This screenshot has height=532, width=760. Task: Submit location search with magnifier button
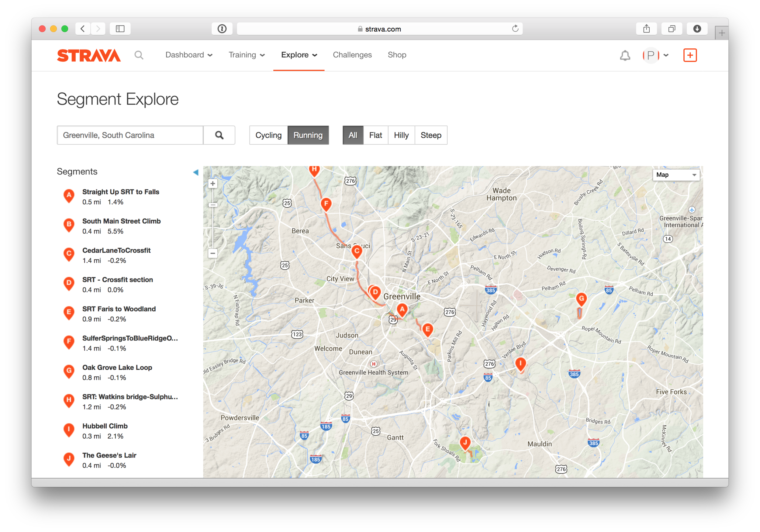[x=219, y=135]
